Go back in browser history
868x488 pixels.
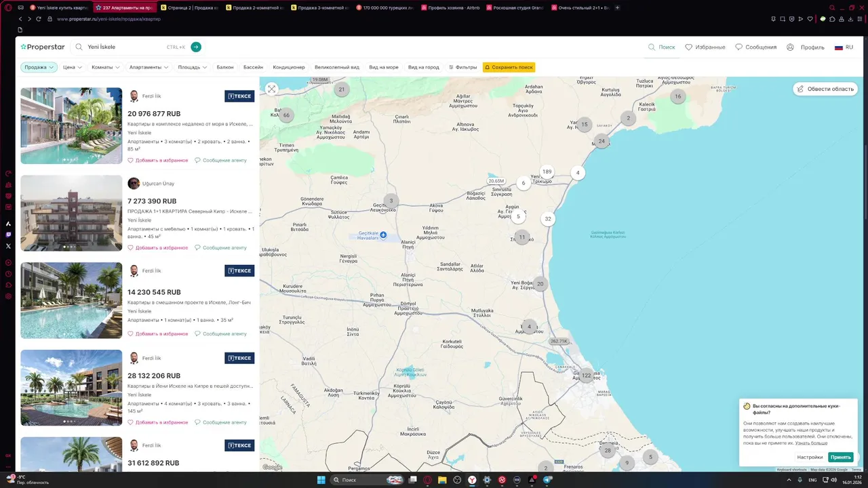20,19
